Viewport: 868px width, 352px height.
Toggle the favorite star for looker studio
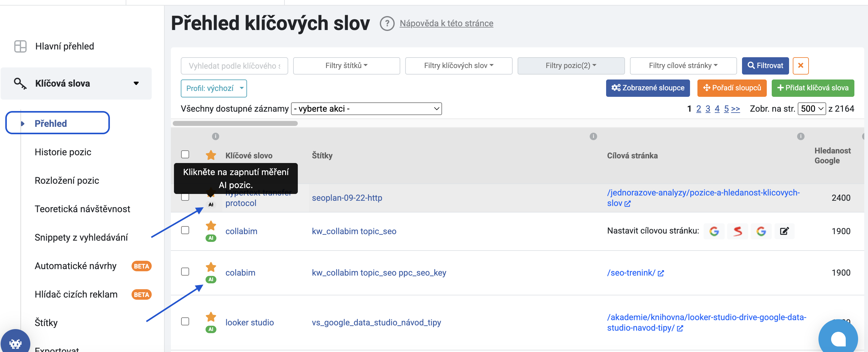pos(211,317)
